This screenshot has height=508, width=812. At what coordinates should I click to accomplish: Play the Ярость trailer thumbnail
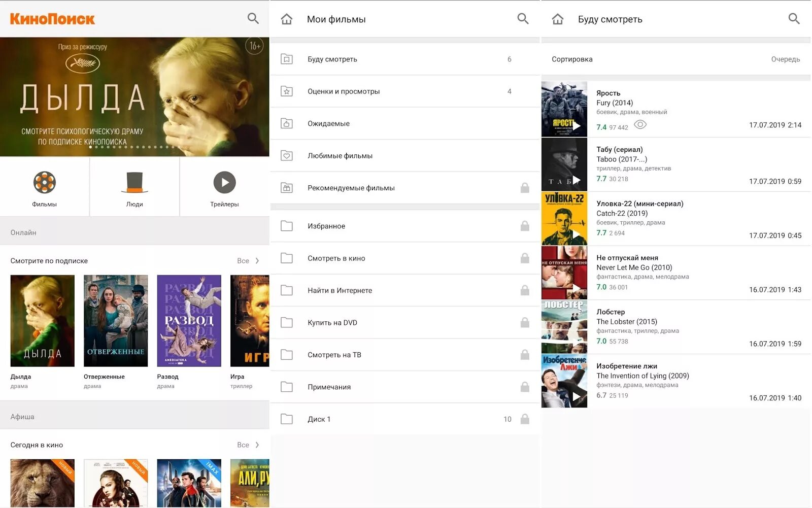[x=564, y=109]
